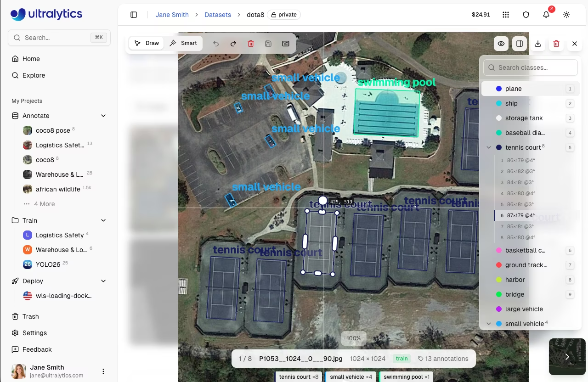This screenshot has width=588, height=382.
Task: Click the red trash icon beside redo
Action: pyautogui.click(x=251, y=44)
